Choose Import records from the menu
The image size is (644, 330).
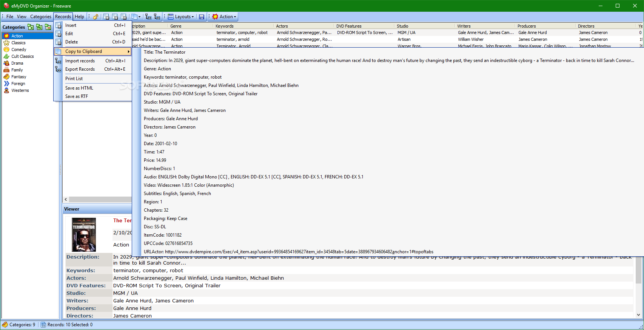tap(93, 61)
